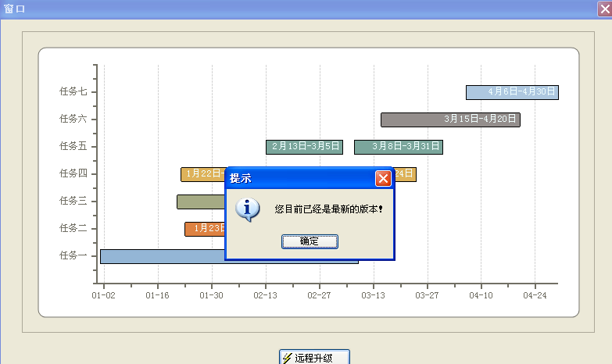Close the 提示 dialog with the red X
Image resolution: width=612 pixels, height=364 pixels.
pyautogui.click(x=383, y=178)
